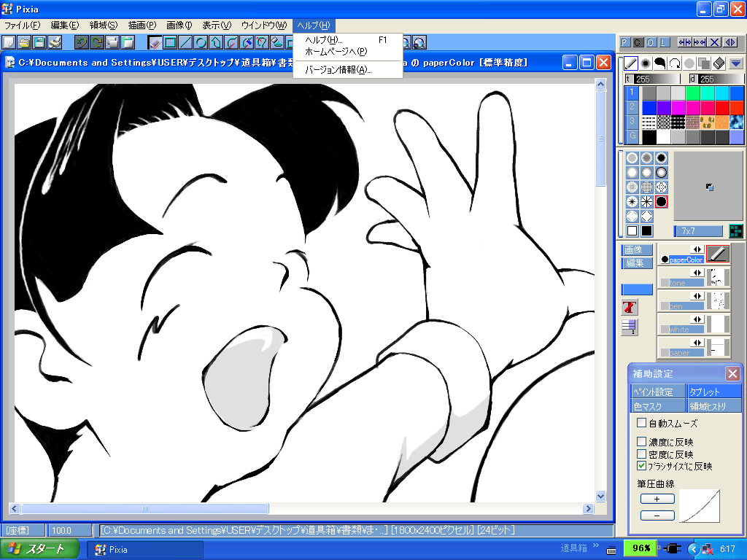Click the plus button under 筆圧曲線
This screenshot has width=747, height=560.
coord(657,499)
